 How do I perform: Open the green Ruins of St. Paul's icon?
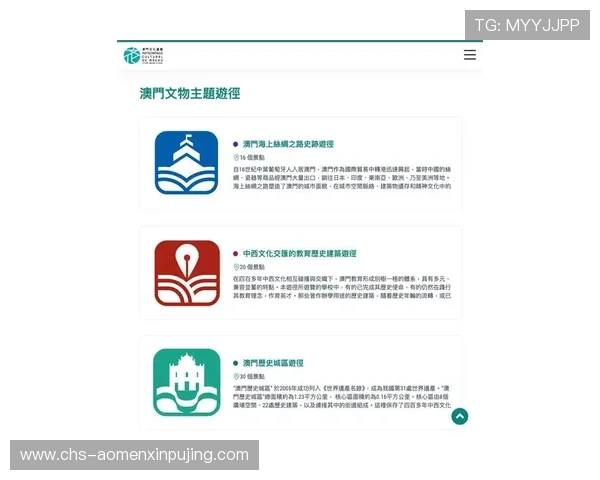187,382
